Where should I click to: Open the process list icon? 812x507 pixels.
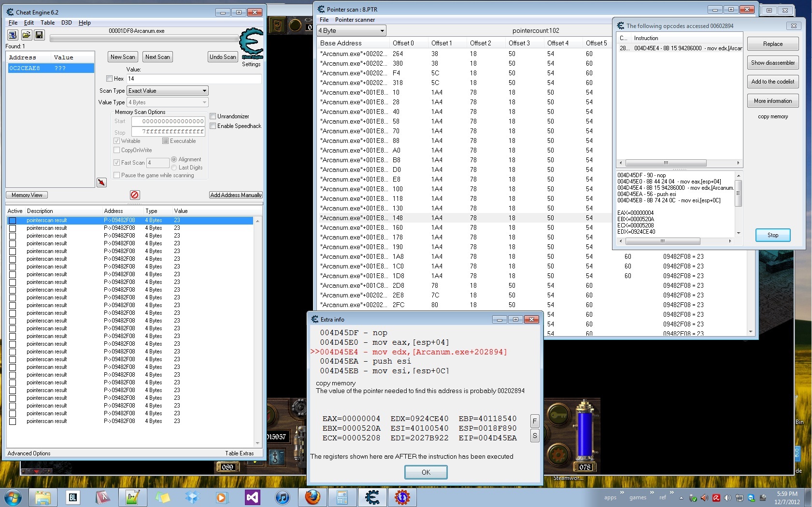13,35
